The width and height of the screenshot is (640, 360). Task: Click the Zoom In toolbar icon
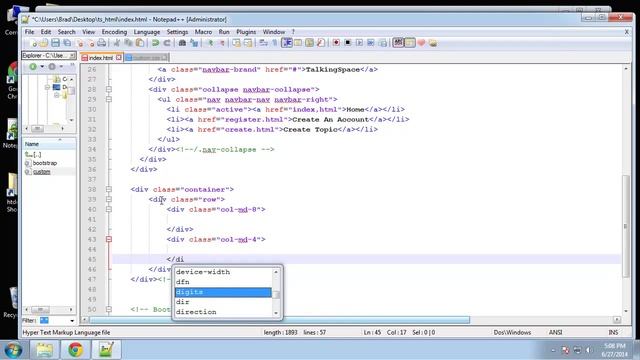coord(210,43)
